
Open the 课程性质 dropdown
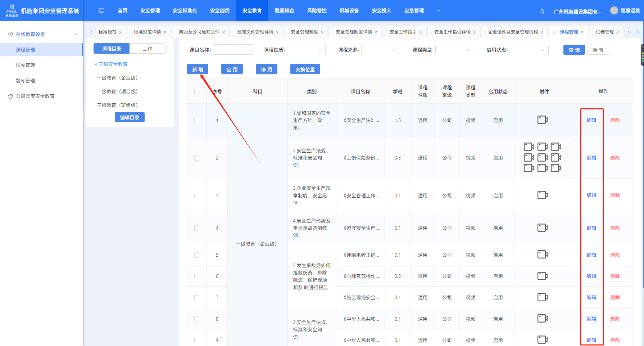coord(306,50)
